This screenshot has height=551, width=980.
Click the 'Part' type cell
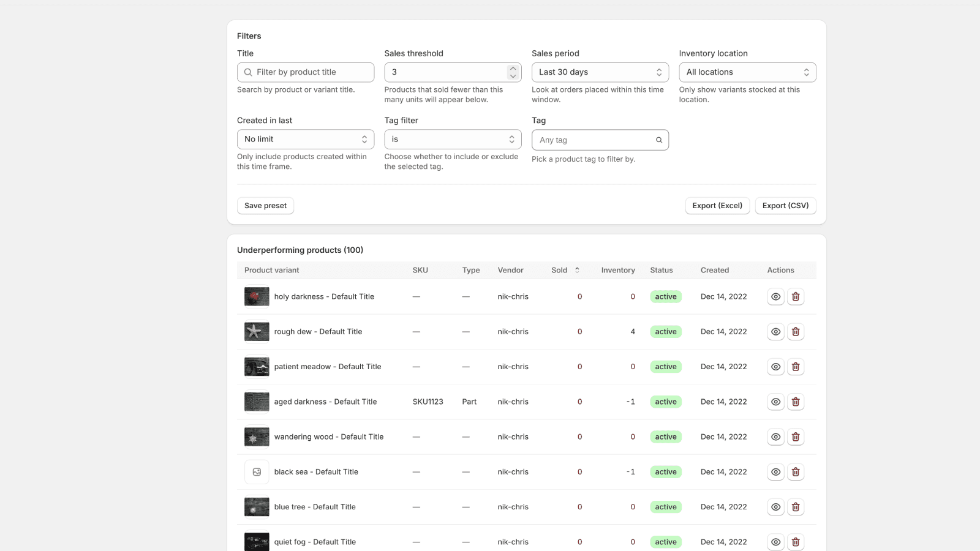pyautogui.click(x=469, y=402)
